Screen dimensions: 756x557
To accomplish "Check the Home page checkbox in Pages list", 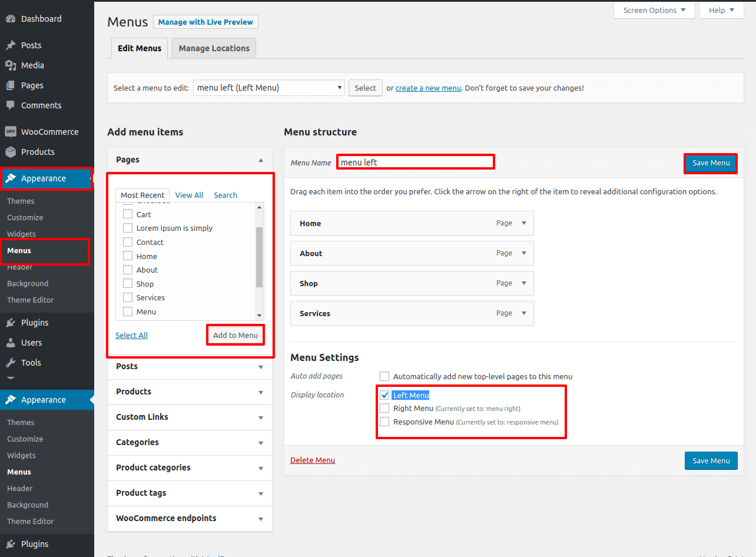I will click(127, 256).
